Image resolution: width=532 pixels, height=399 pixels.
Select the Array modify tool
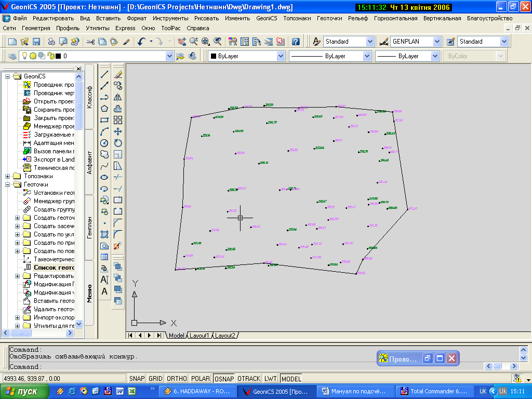(118, 120)
